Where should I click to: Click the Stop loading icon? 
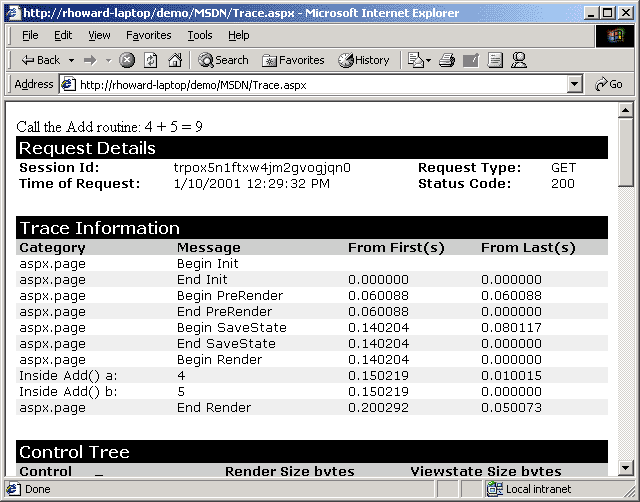point(127,60)
